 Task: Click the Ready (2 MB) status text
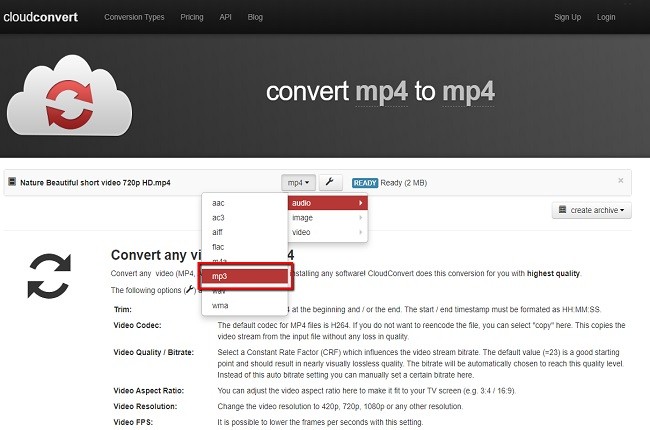click(404, 183)
